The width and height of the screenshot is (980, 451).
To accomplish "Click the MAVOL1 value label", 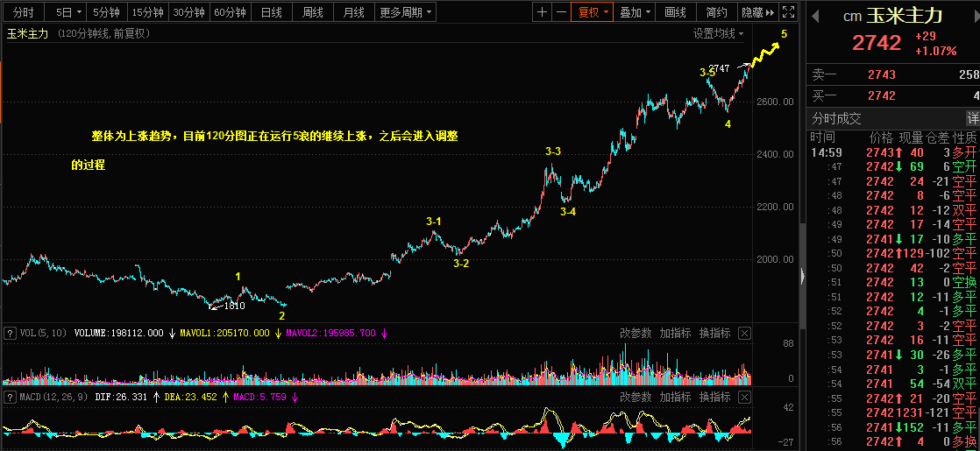I will click(224, 333).
